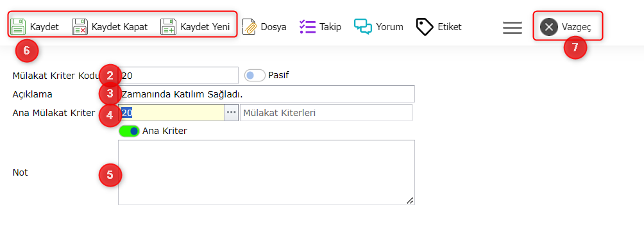Click the Mülakat Kiterleri placeholder field
Image resolution: width=644 pixels, height=234 pixels.
(326, 112)
